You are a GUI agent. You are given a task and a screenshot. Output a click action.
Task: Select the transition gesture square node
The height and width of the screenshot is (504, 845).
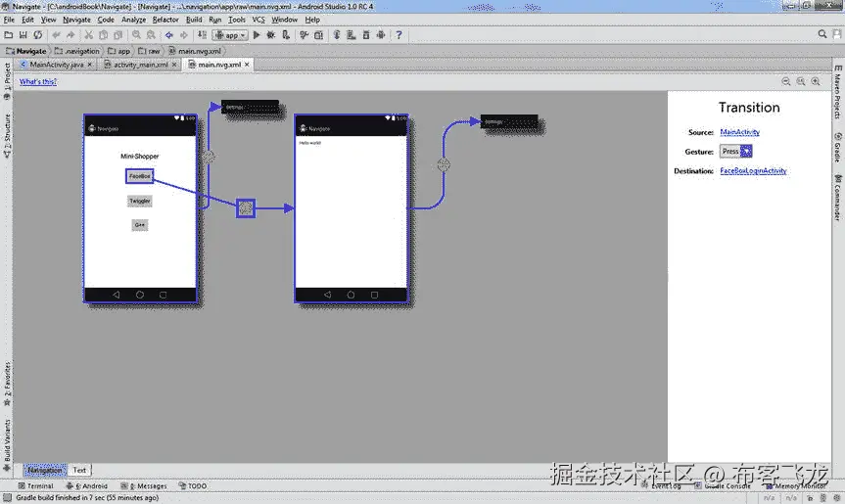coord(246,207)
